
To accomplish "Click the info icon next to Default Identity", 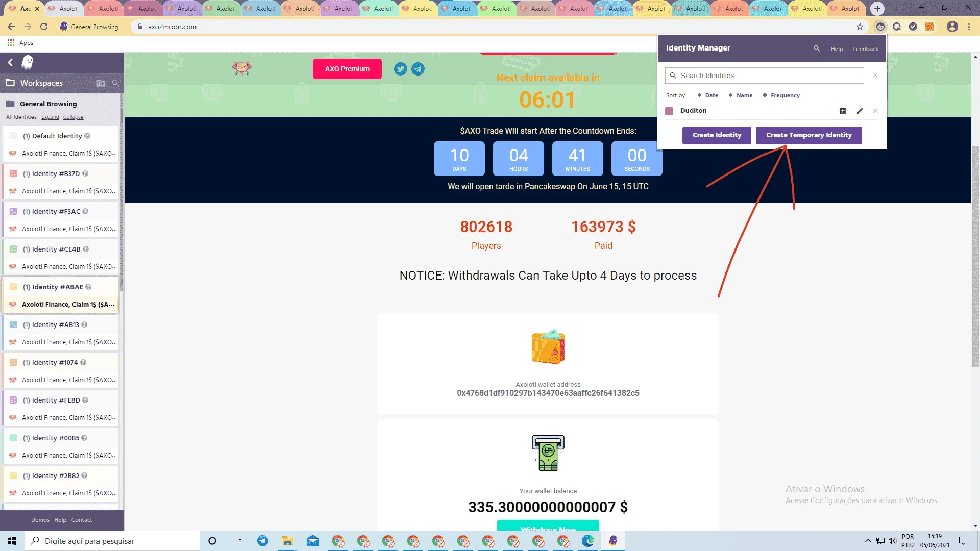I will click(x=87, y=136).
